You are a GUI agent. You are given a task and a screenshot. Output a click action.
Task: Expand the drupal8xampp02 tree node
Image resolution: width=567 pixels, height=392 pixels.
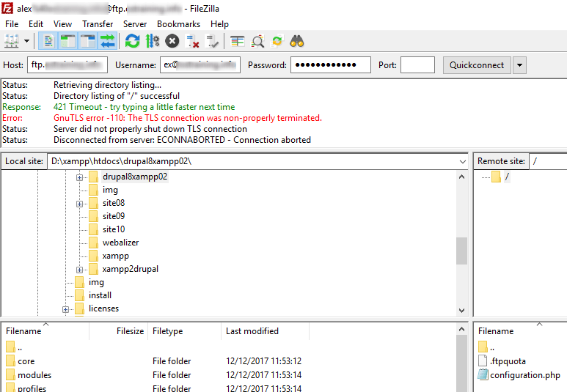point(79,177)
